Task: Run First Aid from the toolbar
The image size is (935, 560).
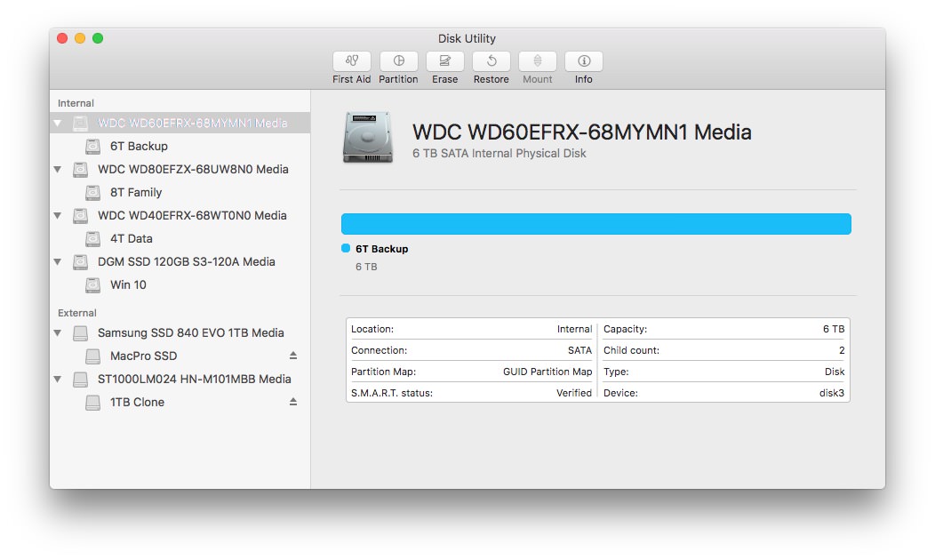Action: pos(351,60)
